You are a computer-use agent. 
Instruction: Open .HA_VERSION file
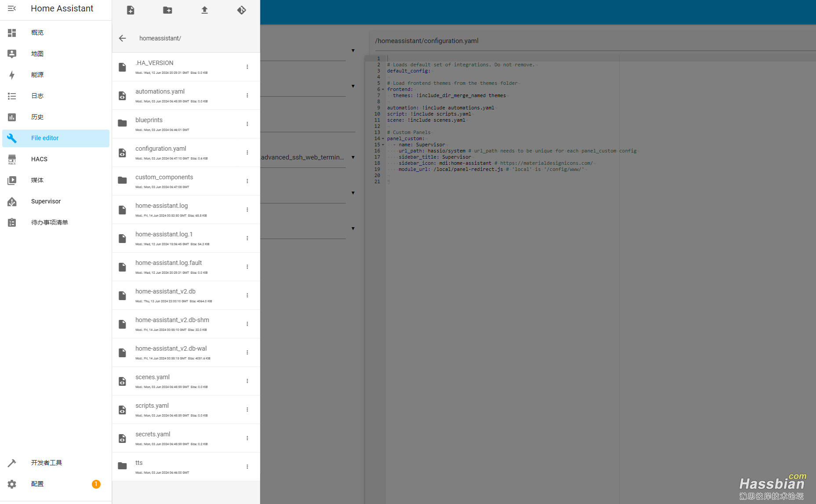[x=186, y=67]
